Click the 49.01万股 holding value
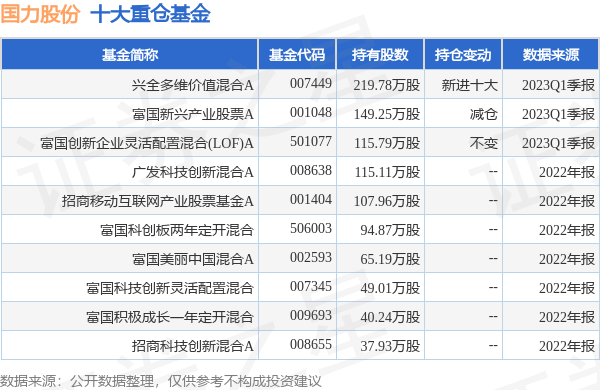Image resolution: width=600 pixels, height=390 pixels. point(390,288)
